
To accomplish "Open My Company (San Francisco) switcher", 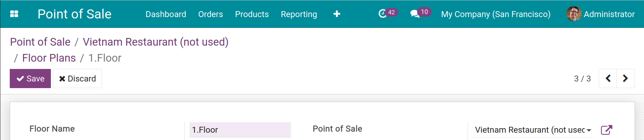I will pos(496,14).
